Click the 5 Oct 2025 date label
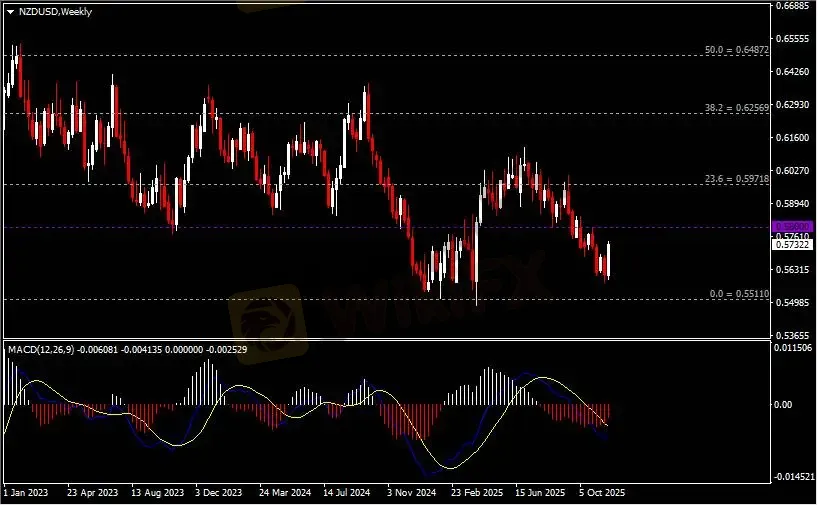Viewport: 818px width, 505px height. click(x=601, y=493)
